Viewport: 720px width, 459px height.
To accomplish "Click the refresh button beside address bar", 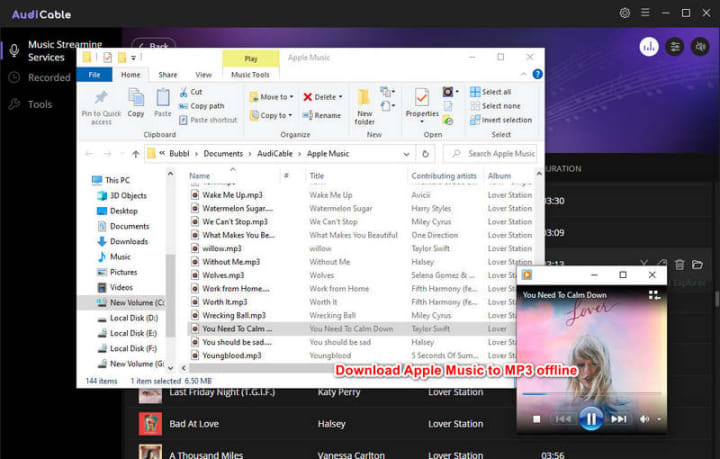I will (x=425, y=154).
